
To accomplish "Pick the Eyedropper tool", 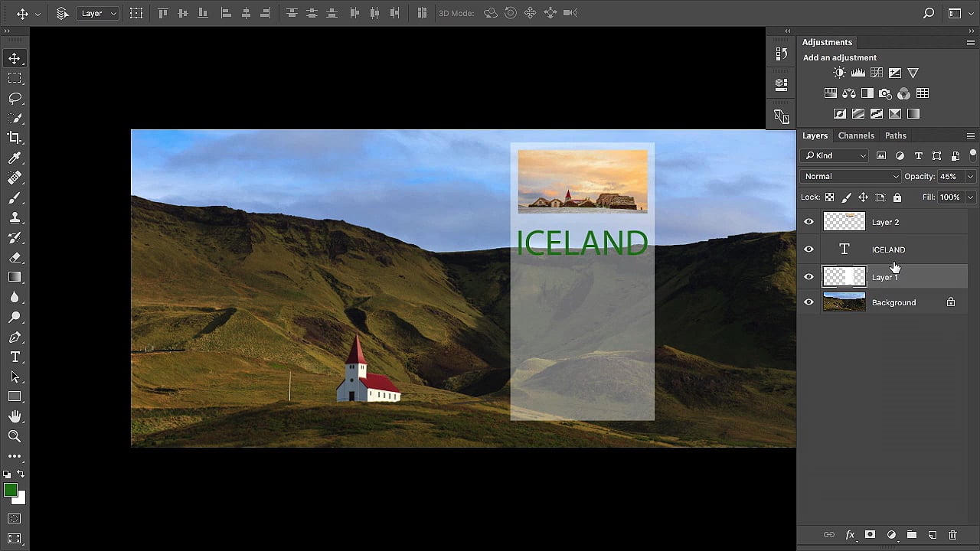I will tap(15, 158).
